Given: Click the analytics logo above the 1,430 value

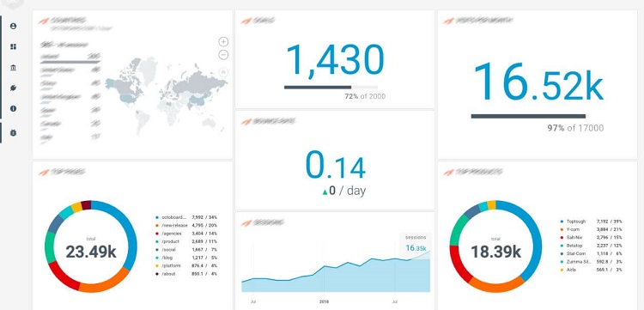Looking at the screenshot, I should coord(246,21).
